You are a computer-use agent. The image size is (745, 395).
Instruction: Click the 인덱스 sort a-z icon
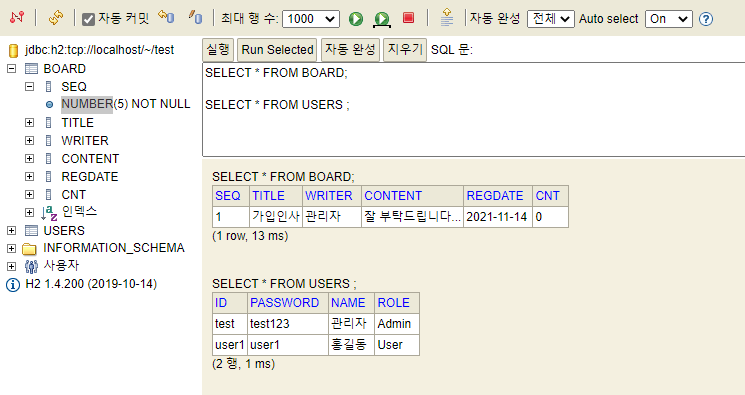(x=49, y=213)
